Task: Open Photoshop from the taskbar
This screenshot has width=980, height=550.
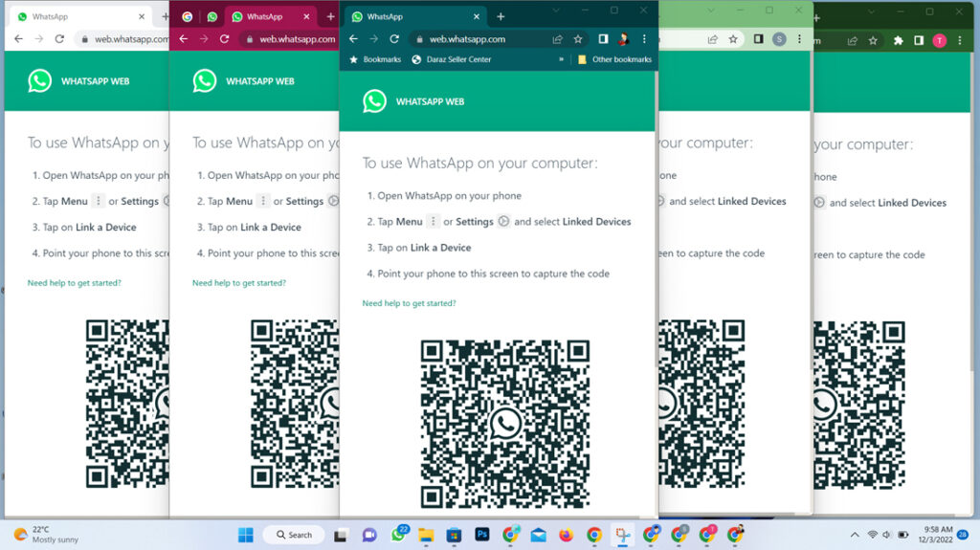Action: 482,535
